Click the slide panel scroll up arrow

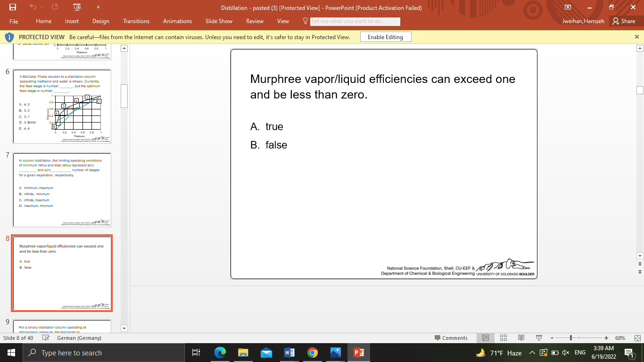(124, 48)
